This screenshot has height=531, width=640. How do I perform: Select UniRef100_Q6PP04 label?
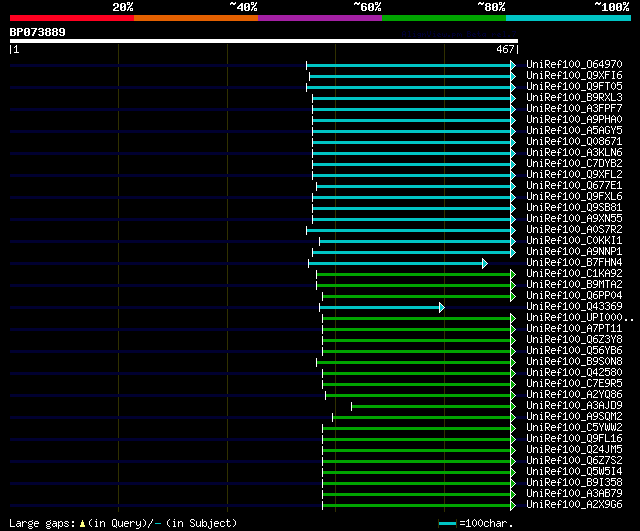[574, 296]
